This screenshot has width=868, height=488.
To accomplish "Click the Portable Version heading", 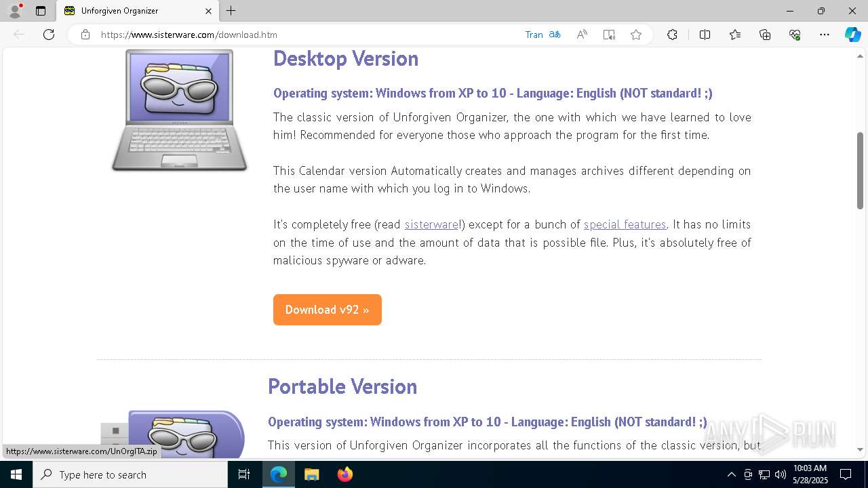I will [x=342, y=386].
